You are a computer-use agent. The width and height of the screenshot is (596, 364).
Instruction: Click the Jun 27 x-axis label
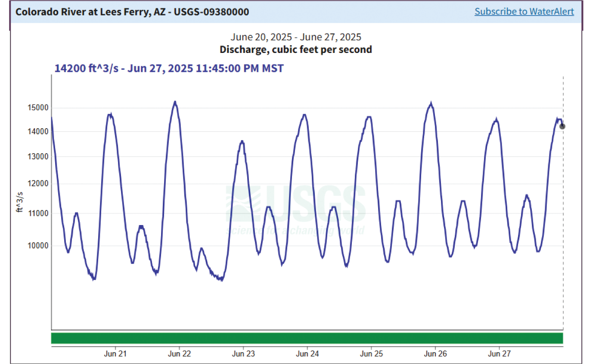[499, 354]
